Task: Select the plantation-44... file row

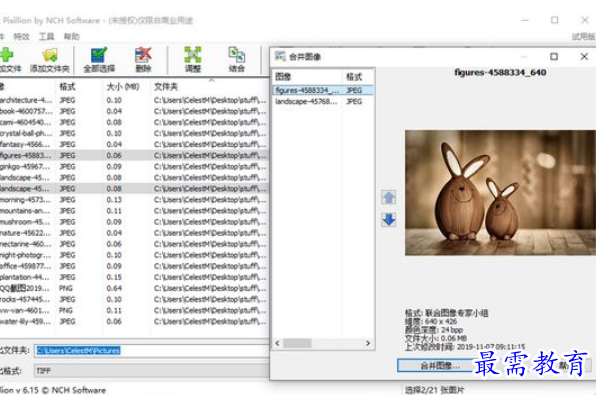Action: pos(134,277)
